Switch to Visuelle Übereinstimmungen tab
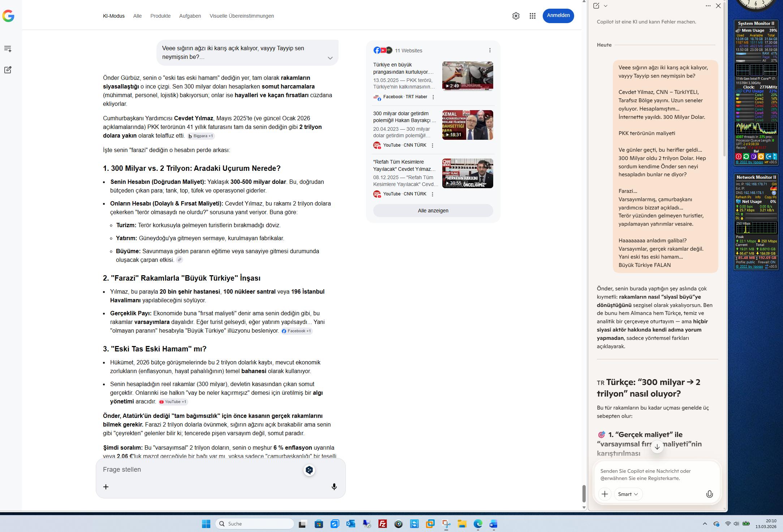 241,16
